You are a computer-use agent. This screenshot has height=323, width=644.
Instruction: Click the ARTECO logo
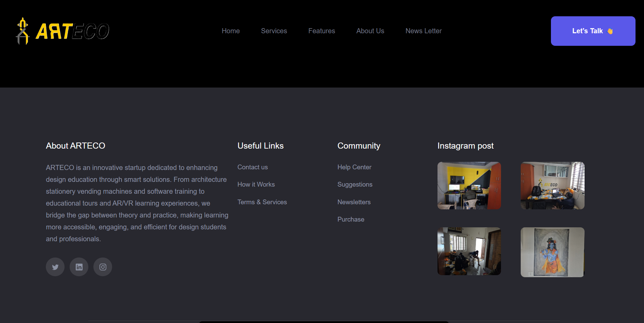pos(62,31)
